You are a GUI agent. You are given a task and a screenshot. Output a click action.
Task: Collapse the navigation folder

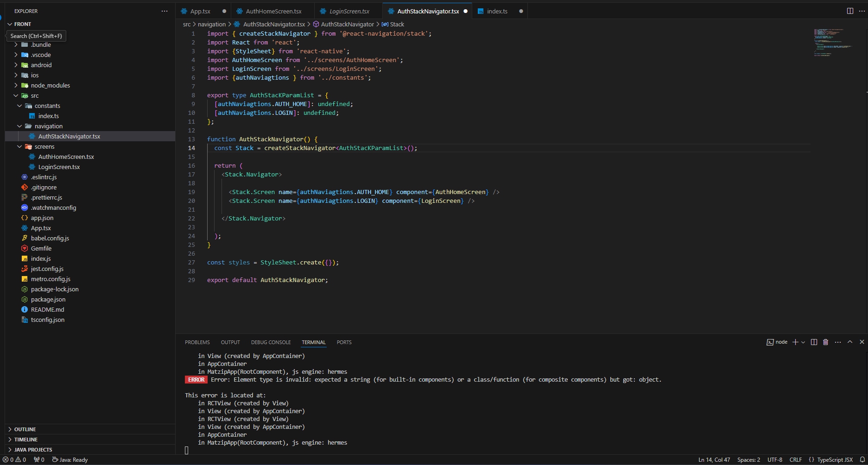pos(48,126)
